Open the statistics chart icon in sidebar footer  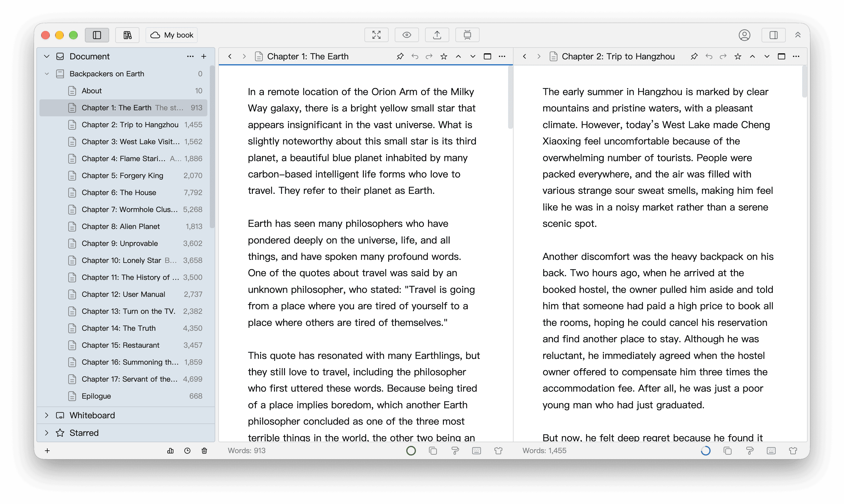point(170,451)
